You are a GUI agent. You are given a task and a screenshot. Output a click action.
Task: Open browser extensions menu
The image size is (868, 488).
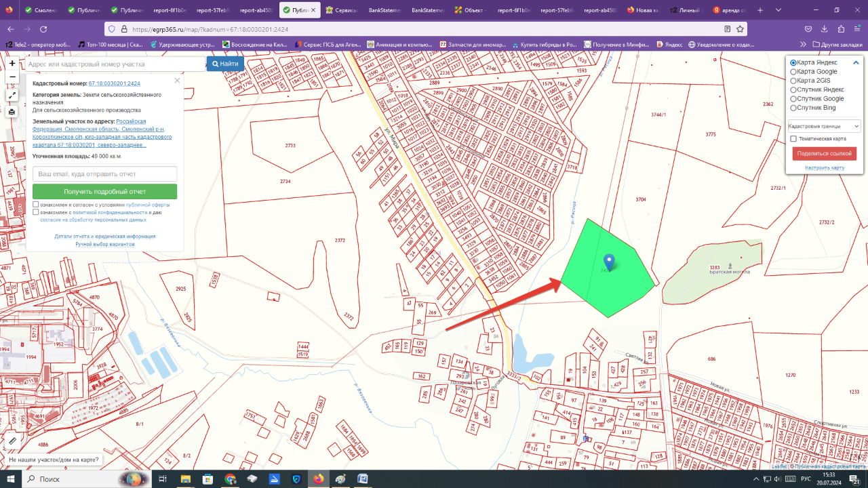(x=841, y=29)
